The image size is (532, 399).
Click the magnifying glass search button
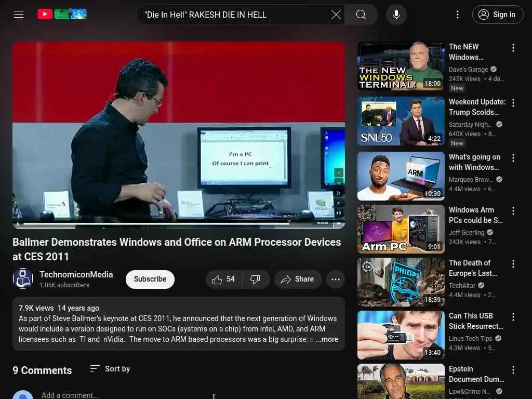(361, 15)
